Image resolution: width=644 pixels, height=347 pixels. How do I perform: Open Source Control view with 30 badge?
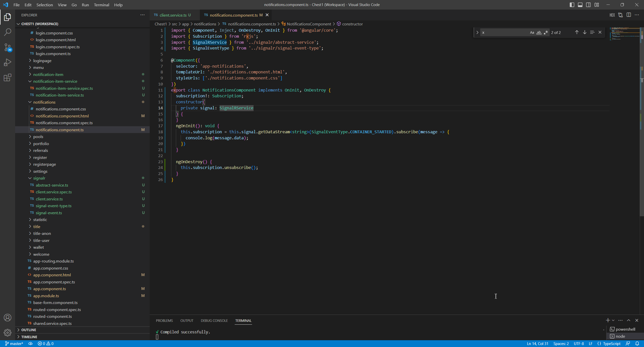(x=8, y=47)
